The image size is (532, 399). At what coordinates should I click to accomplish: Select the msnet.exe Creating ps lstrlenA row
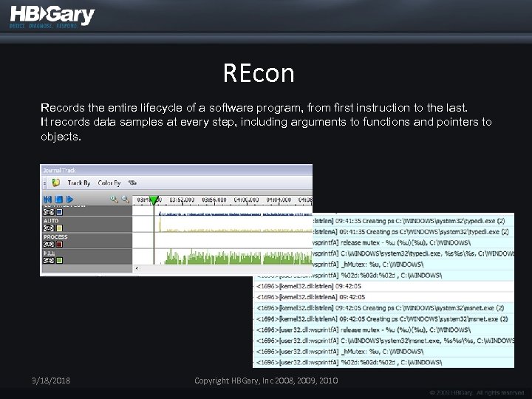click(x=383, y=319)
